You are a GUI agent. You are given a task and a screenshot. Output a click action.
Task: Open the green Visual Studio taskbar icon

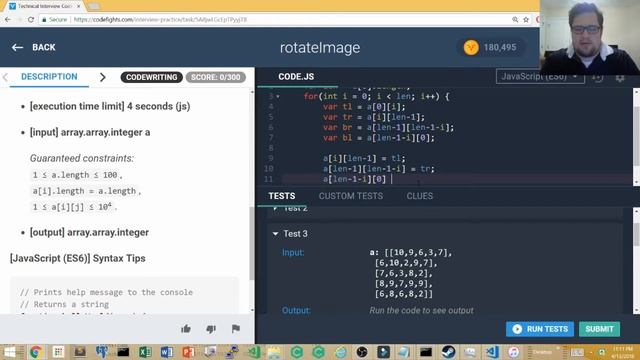pos(254,351)
